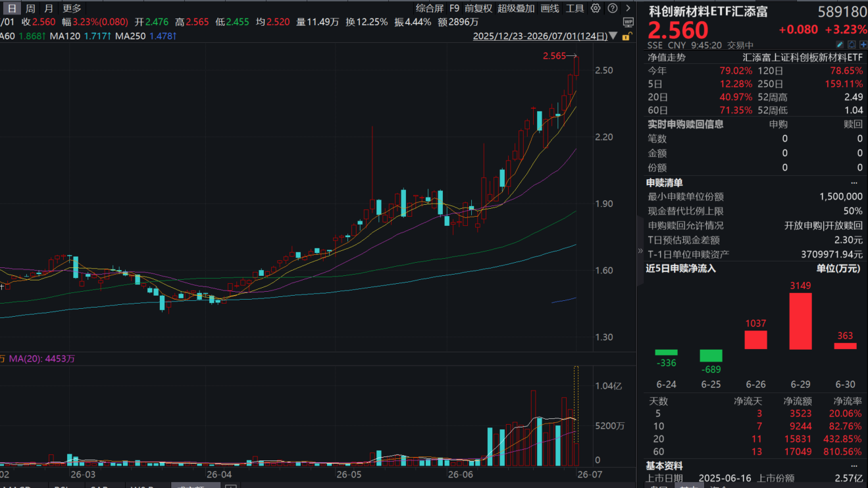The width and height of the screenshot is (868, 488).
Task: Add stock to watchlist plus icon
Action: pyautogui.click(x=862, y=45)
